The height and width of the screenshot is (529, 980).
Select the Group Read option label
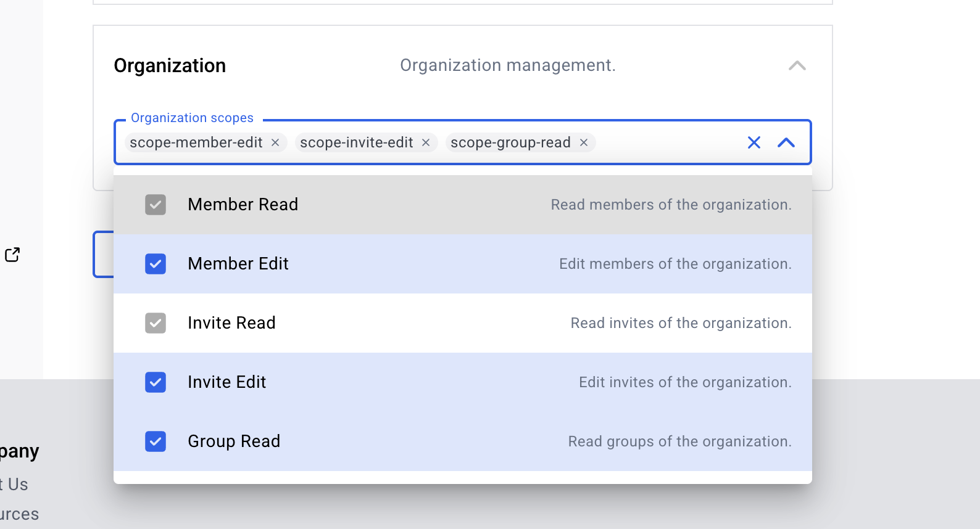(234, 441)
